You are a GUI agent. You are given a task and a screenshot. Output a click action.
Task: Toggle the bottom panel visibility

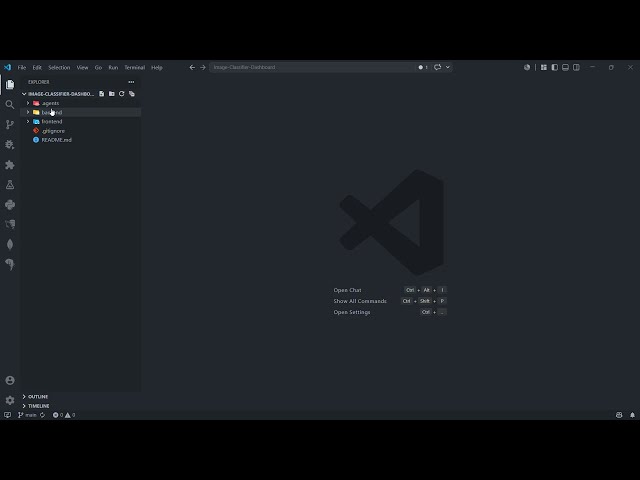[x=565, y=67]
